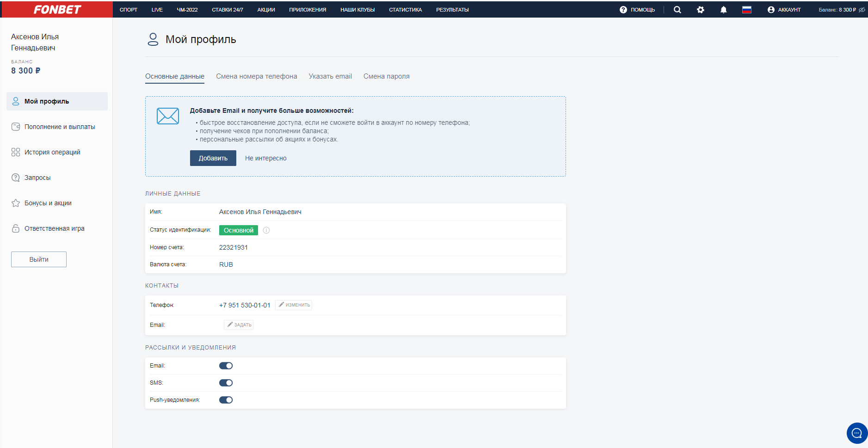This screenshot has height=448, width=868.
Task: Switch to Смена пароля tab
Action: coord(386,76)
